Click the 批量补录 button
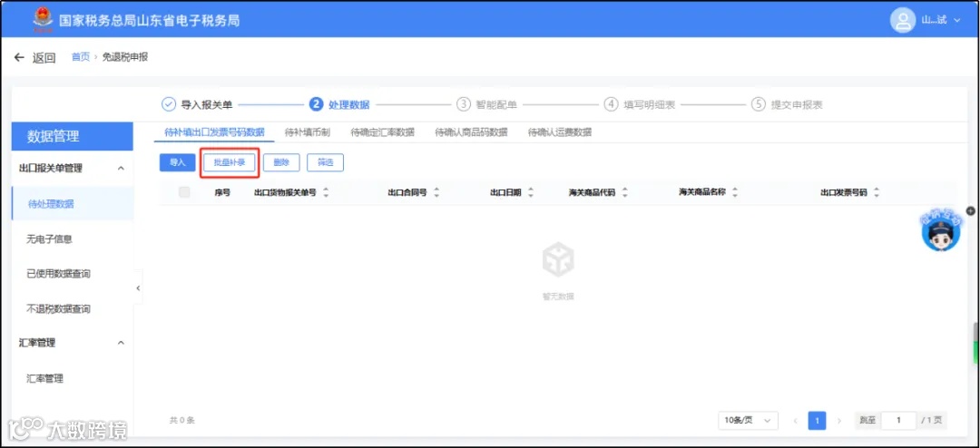Image resolution: width=980 pixels, height=448 pixels. pyautogui.click(x=230, y=162)
